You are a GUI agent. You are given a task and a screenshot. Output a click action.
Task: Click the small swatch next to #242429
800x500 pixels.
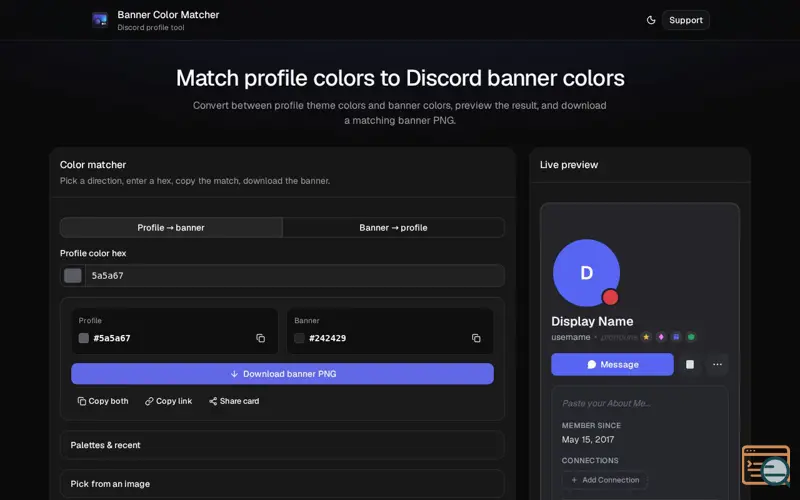coord(299,338)
